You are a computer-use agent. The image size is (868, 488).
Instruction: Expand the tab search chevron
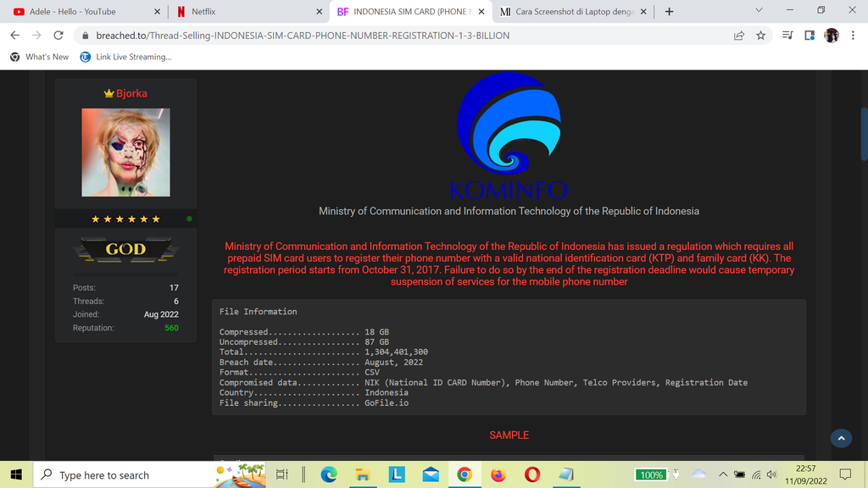[x=758, y=11]
